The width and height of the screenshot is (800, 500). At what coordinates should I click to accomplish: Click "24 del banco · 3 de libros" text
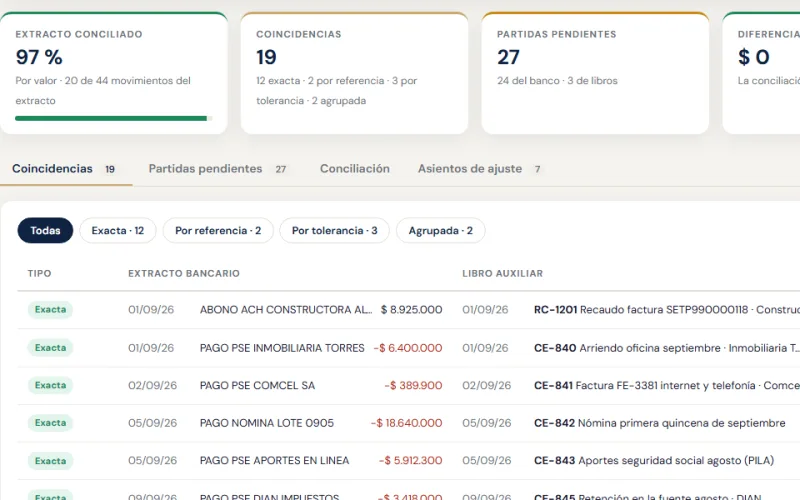(557, 81)
